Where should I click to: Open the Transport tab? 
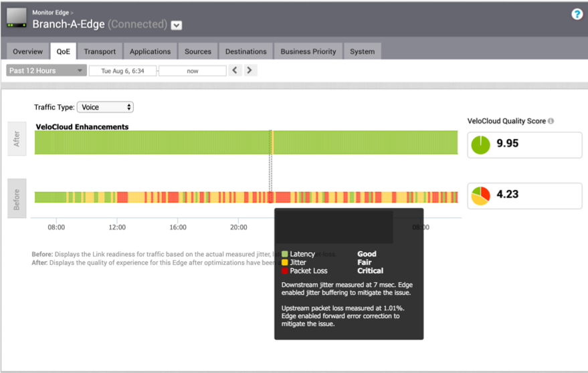point(100,51)
